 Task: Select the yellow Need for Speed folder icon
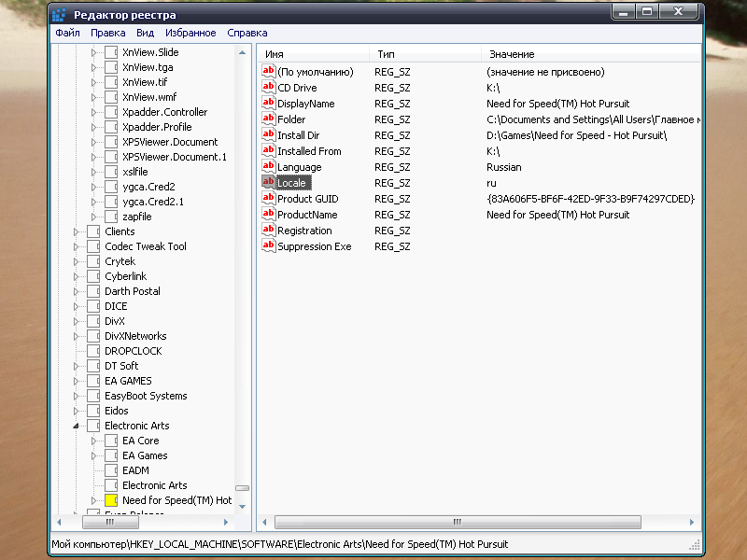(111, 500)
